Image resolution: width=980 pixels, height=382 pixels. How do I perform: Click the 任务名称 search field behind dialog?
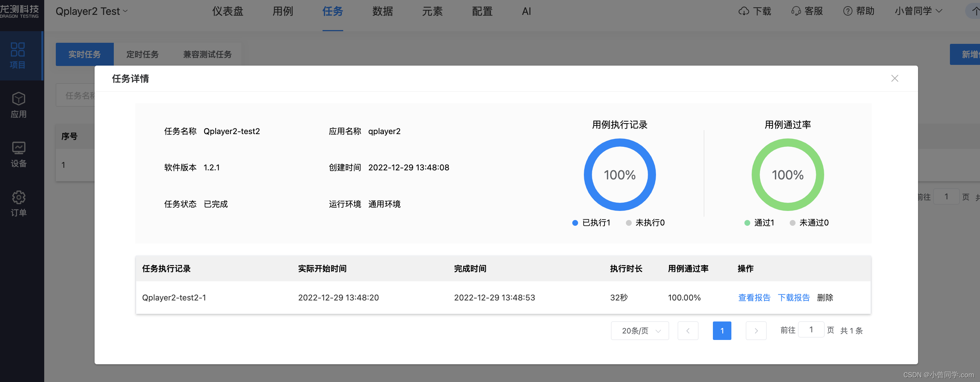75,95
